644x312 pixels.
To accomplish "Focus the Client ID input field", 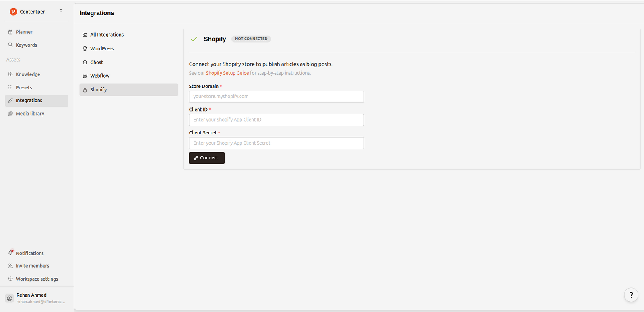I will coord(276,120).
